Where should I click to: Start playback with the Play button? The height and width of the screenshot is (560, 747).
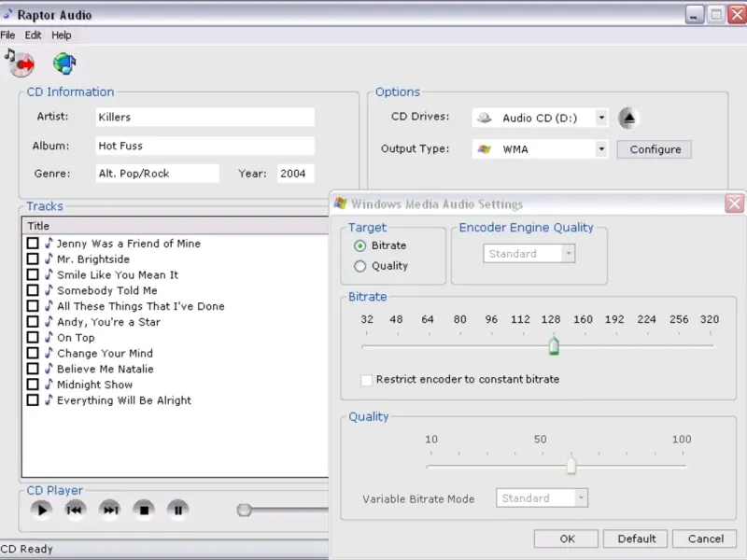(41, 510)
